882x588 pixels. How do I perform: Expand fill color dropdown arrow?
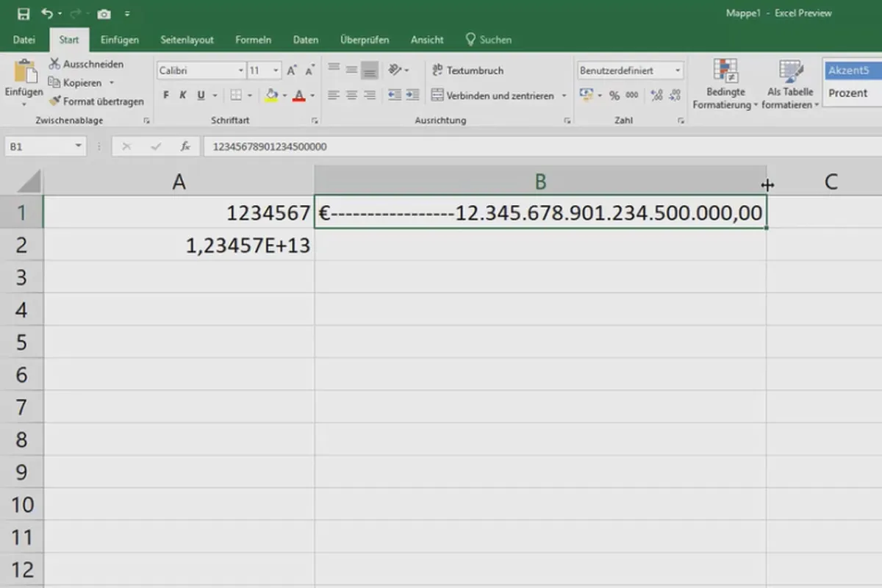[x=284, y=96]
